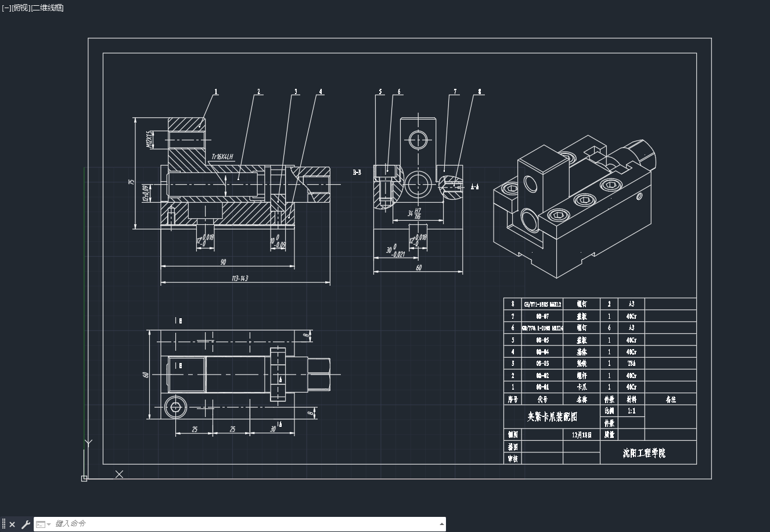Select the 质量 label cell
Screen dimensions: 770x532
coord(609,434)
